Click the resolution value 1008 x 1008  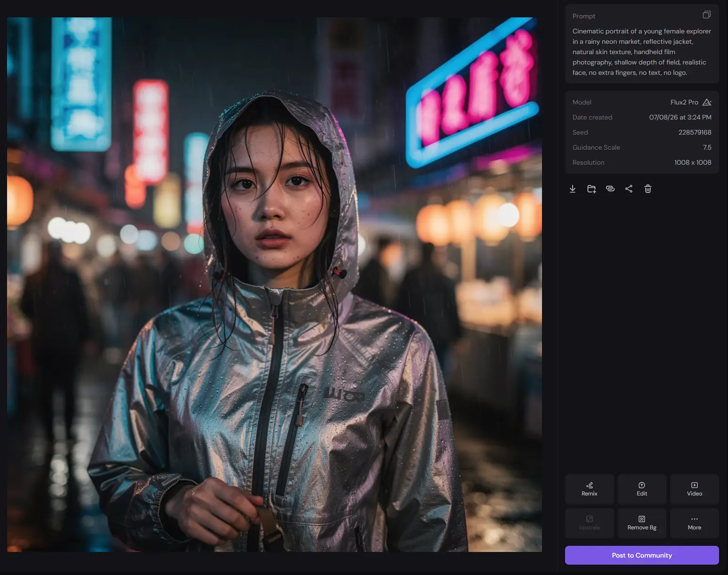[693, 162]
